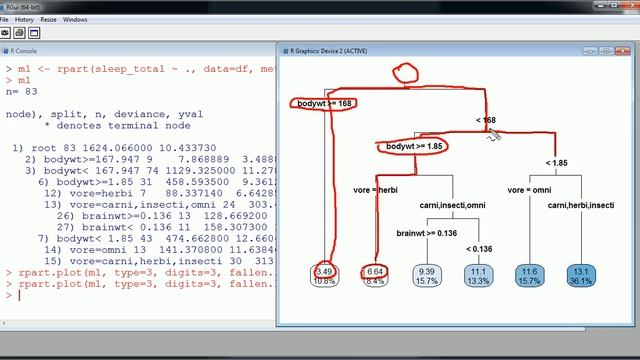640x360 pixels.
Task: Activate the R Console title bar
Action: [138, 51]
